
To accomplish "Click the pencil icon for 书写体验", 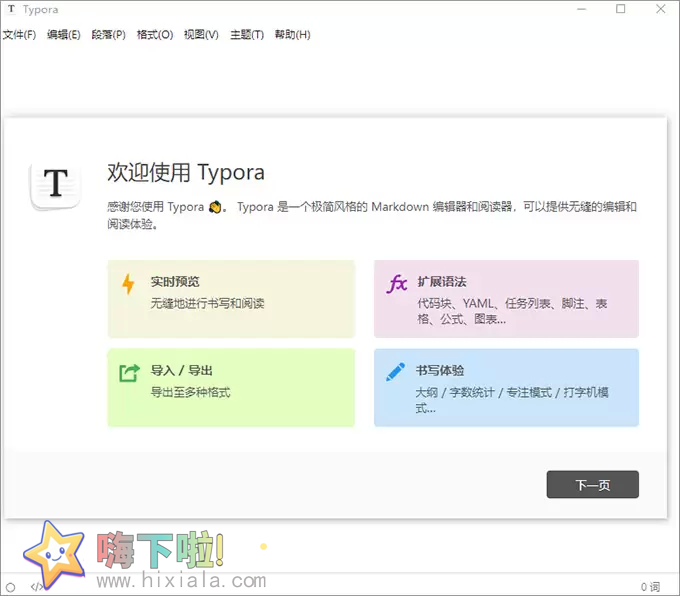I will [395, 372].
